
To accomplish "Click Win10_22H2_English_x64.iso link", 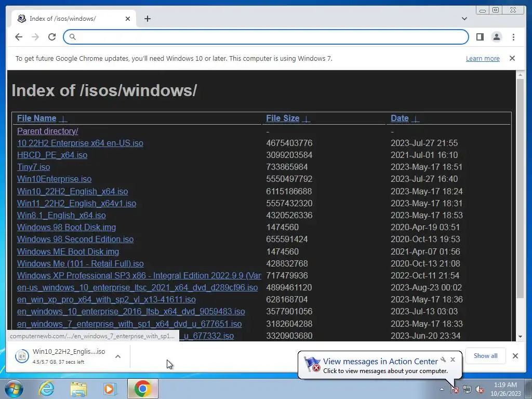I will click(x=73, y=191).
